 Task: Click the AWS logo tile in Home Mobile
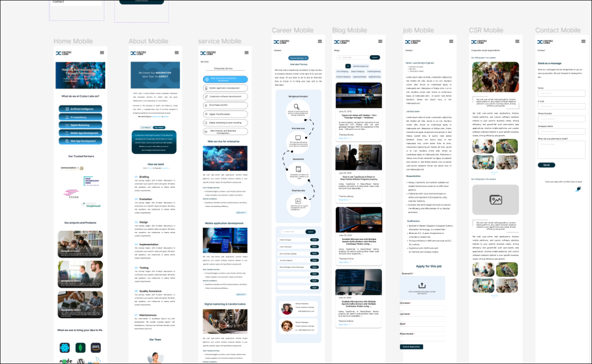pyautogui.click(x=96, y=348)
